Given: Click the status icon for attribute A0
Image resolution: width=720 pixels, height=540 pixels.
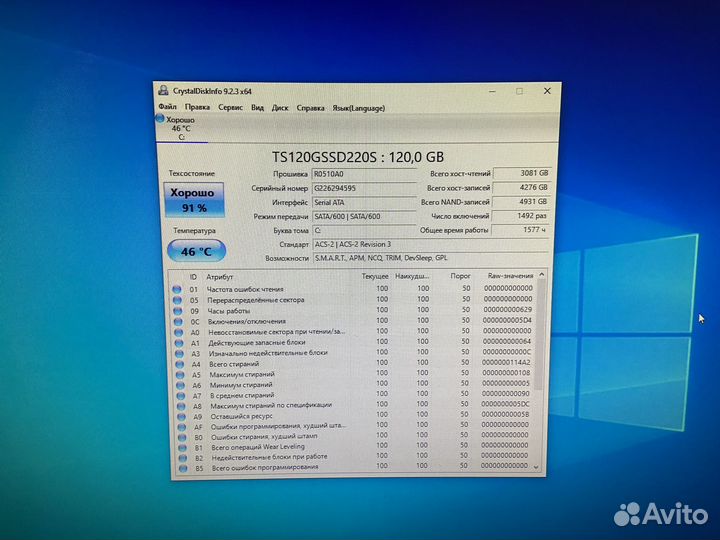Looking at the screenshot, I should tap(179, 332).
